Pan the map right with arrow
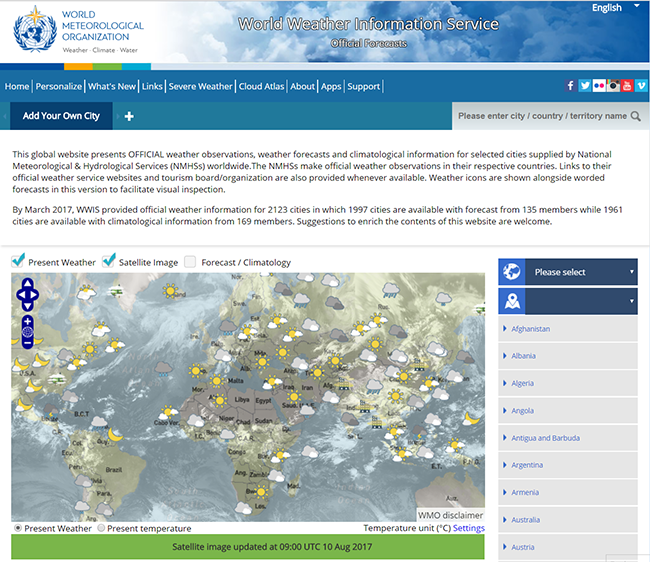This screenshot has height=562, width=650. point(34,295)
